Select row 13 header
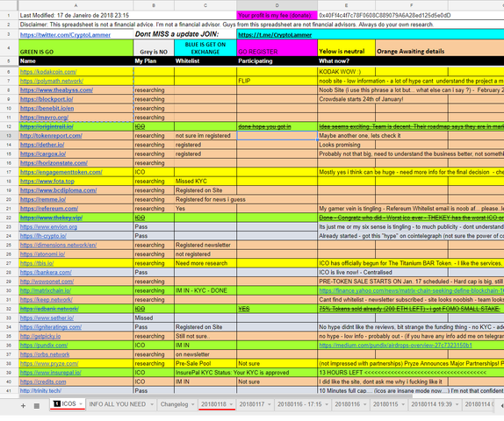The width and height of the screenshot is (504, 421). 9,136
